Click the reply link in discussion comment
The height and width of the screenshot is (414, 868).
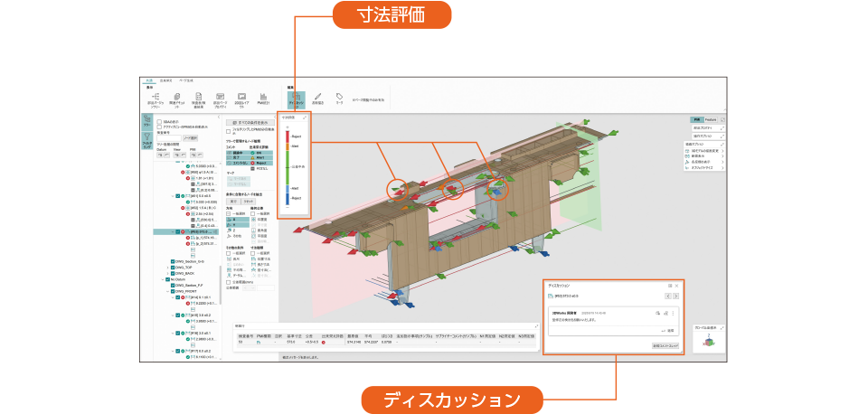point(670,330)
